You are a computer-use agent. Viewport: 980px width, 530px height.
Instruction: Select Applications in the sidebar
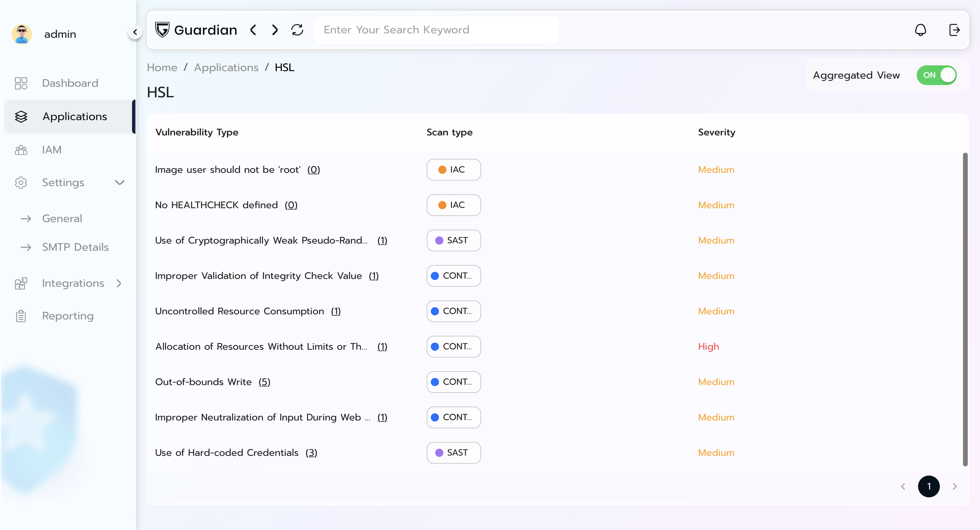(70, 117)
